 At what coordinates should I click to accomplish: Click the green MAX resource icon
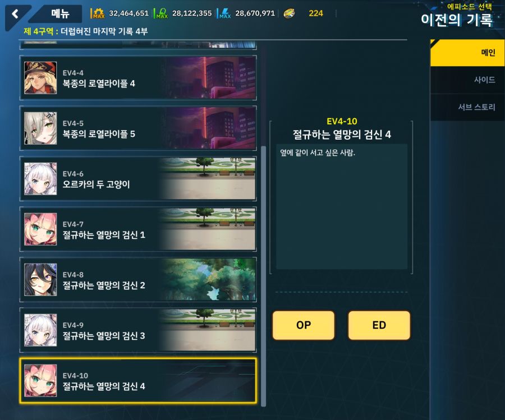[x=162, y=13]
